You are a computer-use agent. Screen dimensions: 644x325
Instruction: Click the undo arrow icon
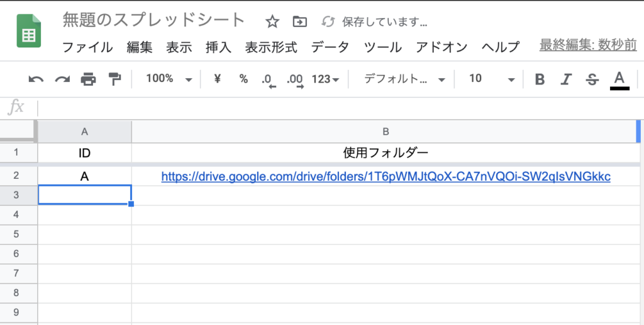point(36,79)
